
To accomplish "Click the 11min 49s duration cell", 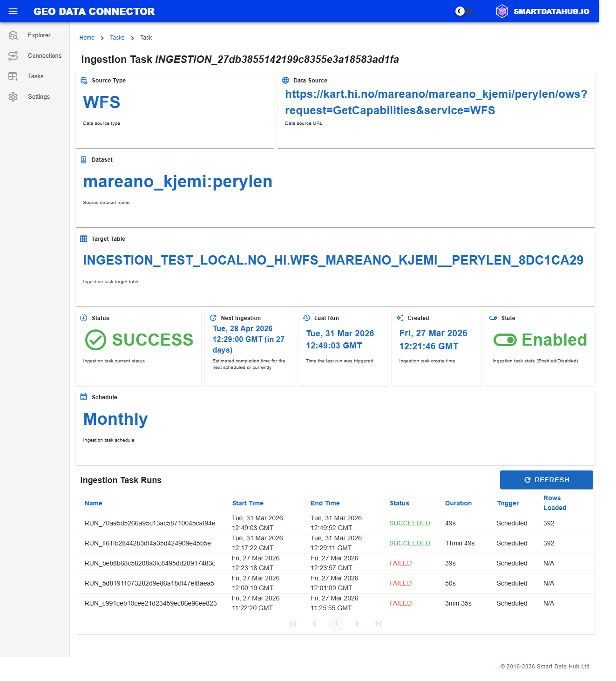I will (x=460, y=543).
